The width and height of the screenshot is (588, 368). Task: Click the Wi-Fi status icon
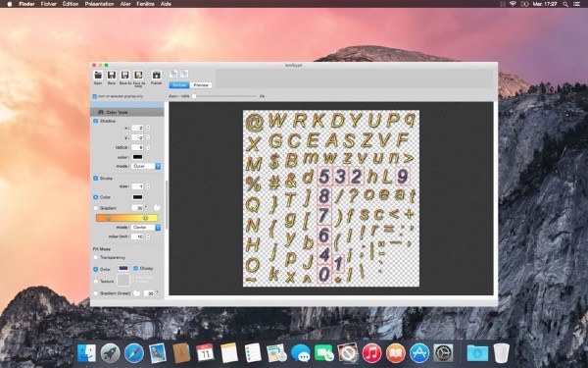click(x=513, y=4)
